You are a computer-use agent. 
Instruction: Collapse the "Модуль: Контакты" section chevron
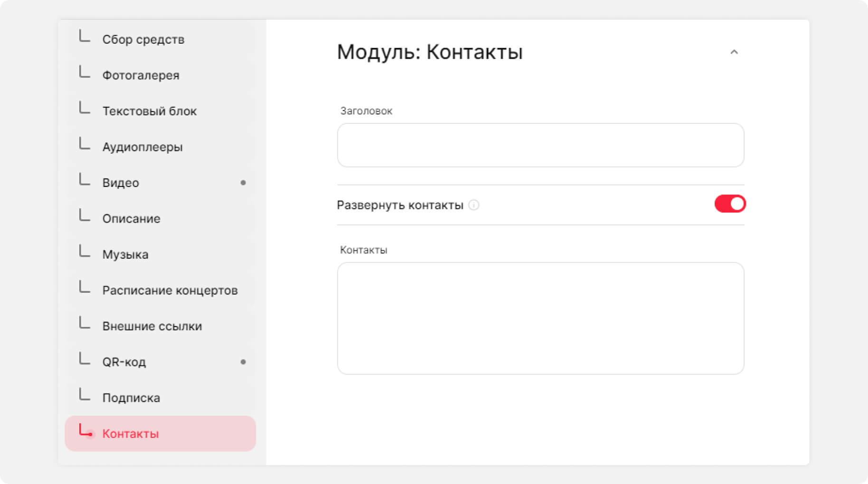coord(734,52)
